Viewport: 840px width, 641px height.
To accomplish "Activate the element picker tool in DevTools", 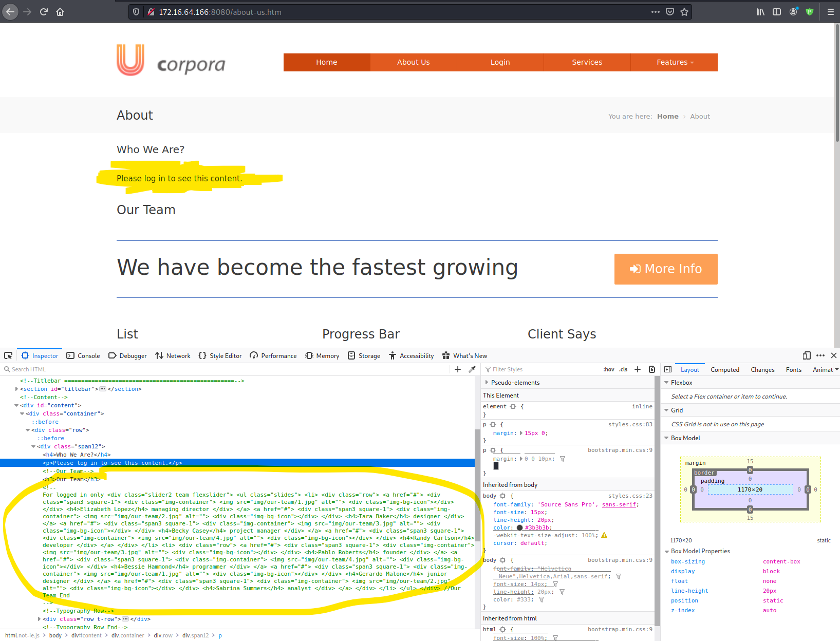I will 8,355.
